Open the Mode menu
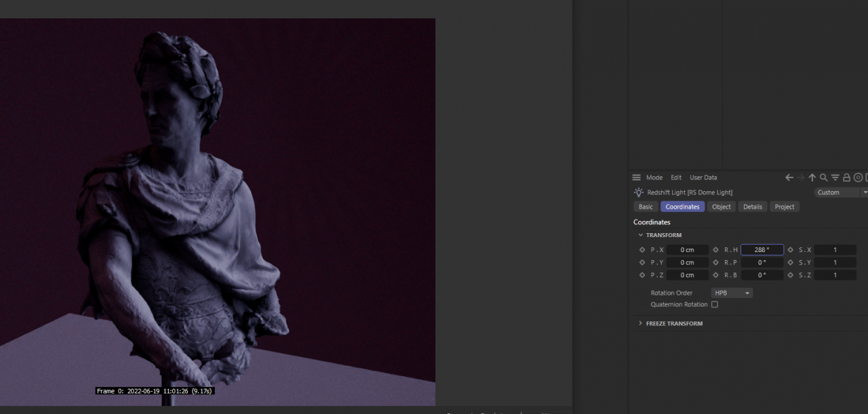This screenshot has width=868, height=414. 654,178
